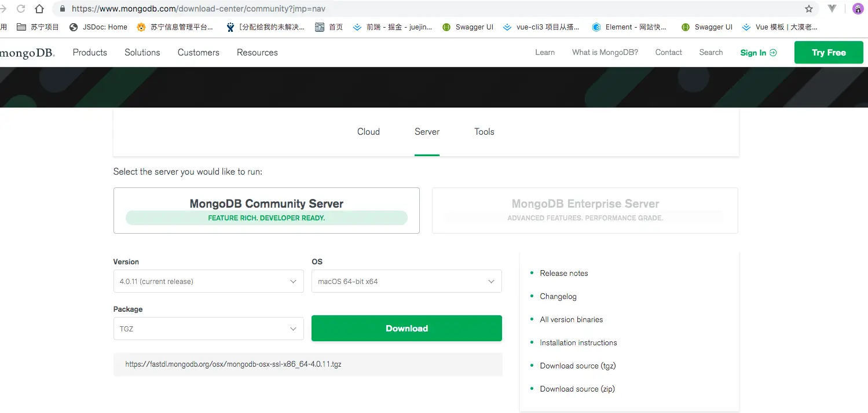
Task: Click the mongoDB logo
Action: (x=27, y=53)
